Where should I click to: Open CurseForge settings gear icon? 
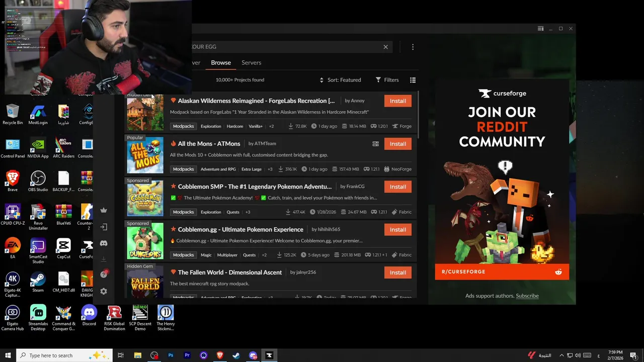click(x=104, y=291)
